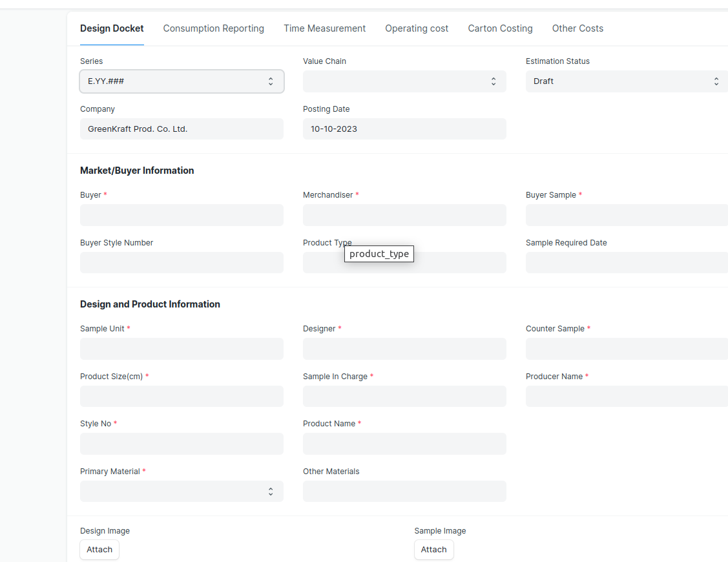This screenshot has height=562, width=728.
Task: Select the Carton Costing tab
Action: tap(500, 28)
